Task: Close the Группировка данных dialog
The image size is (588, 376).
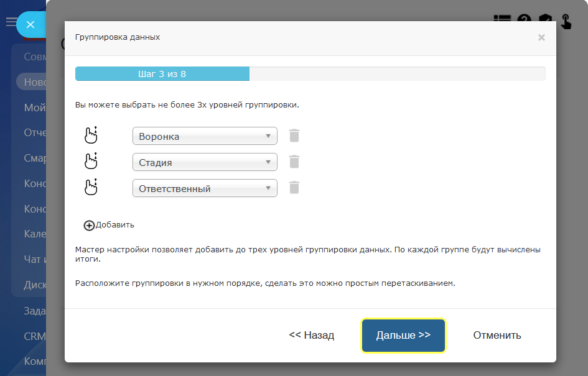Action: [x=541, y=37]
